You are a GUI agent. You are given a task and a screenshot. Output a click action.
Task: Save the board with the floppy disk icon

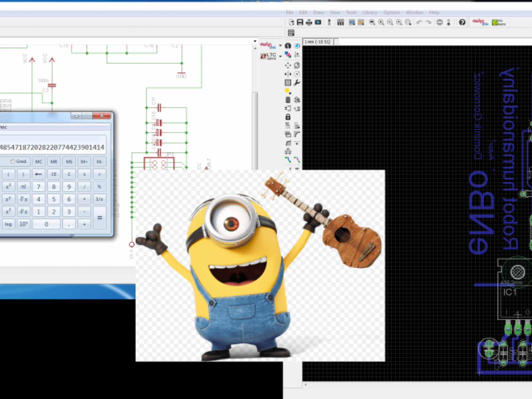point(300,22)
